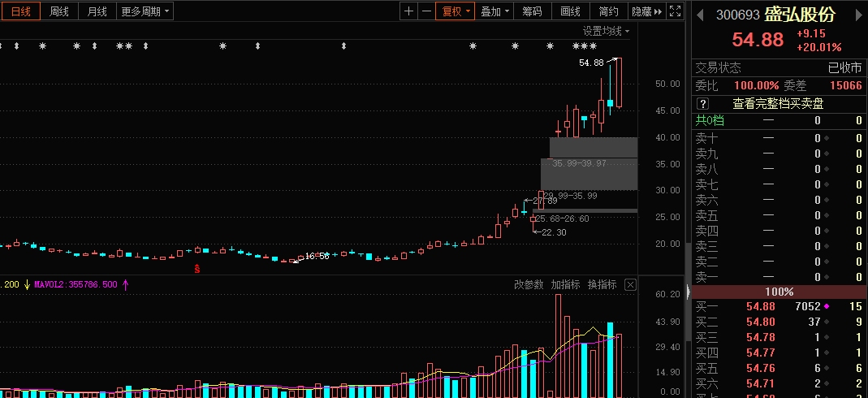This screenshot has height=398, width=868.
Task: Click the 委比 value 100.00%
Action: 756,86
